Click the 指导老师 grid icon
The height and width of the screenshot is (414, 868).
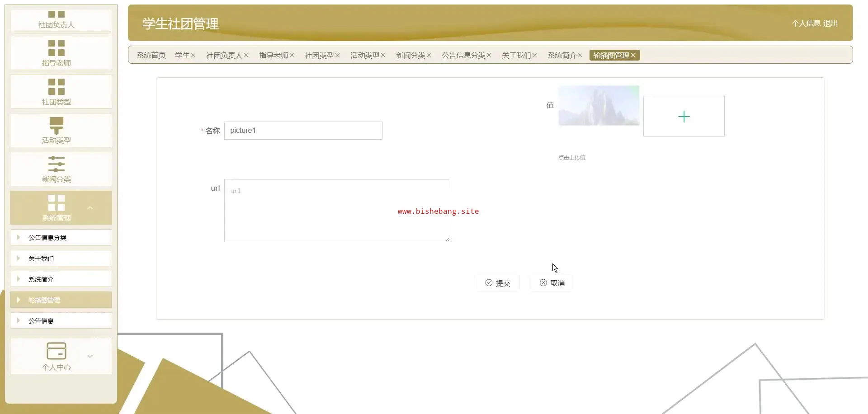pos(57,48)
